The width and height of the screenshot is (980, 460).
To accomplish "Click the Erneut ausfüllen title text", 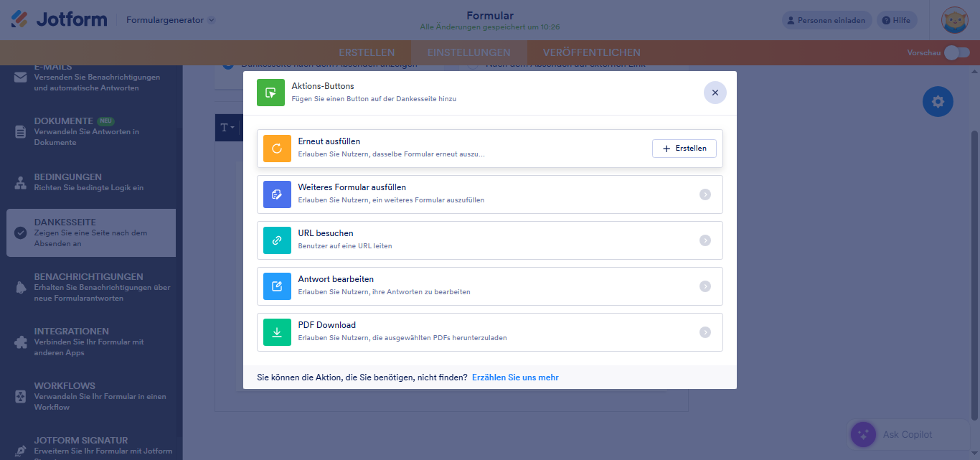I will pyautogui.click(x=329, y=141).
